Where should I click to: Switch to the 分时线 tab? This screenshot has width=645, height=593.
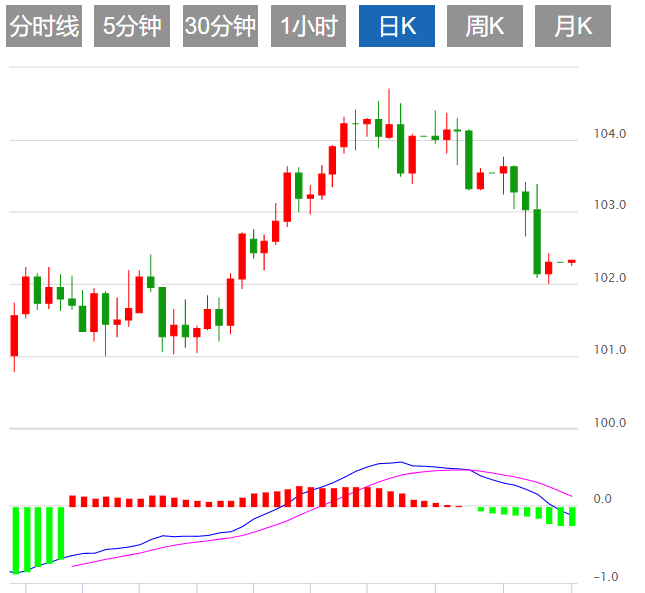click(43, 27)
